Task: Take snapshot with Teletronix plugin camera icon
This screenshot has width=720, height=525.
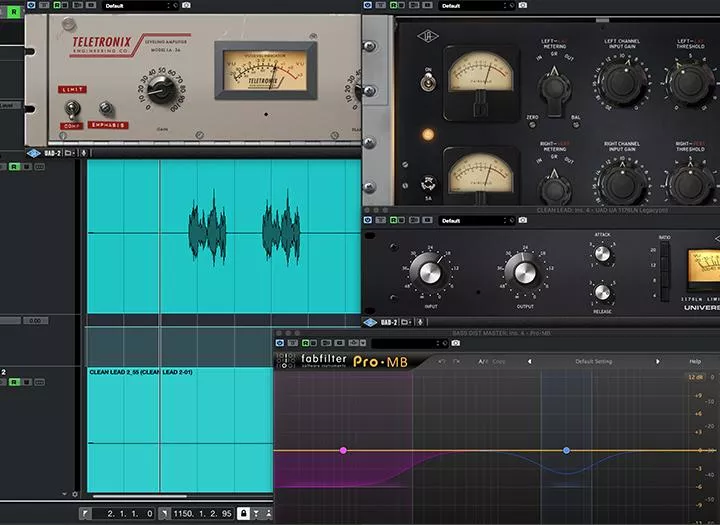Action: pos(186,5)
